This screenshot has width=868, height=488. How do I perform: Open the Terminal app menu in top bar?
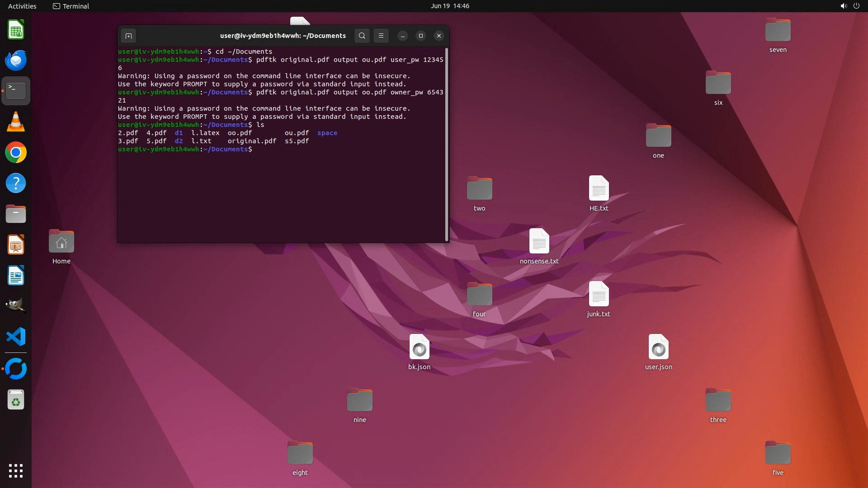tap(71, 6)
